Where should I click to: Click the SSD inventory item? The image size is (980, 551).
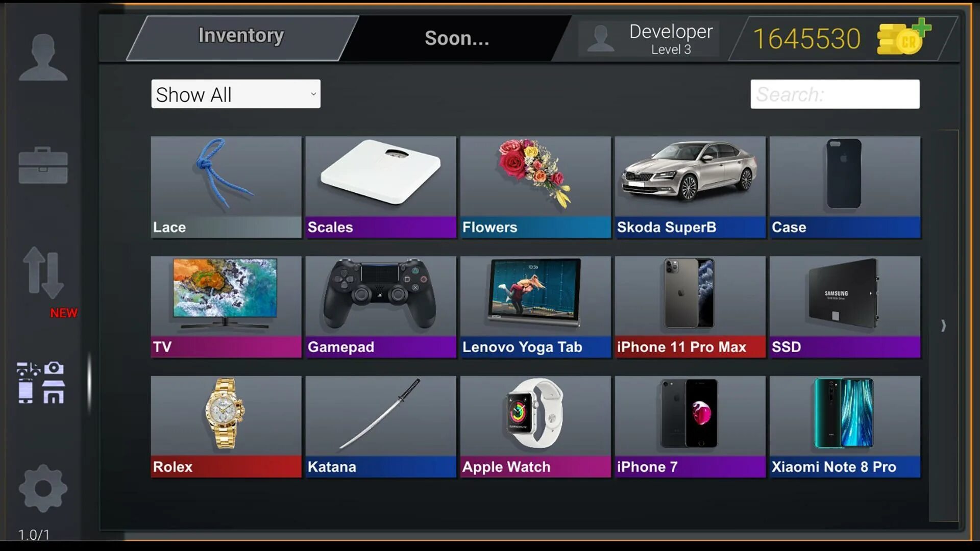[x=844, y=306]
